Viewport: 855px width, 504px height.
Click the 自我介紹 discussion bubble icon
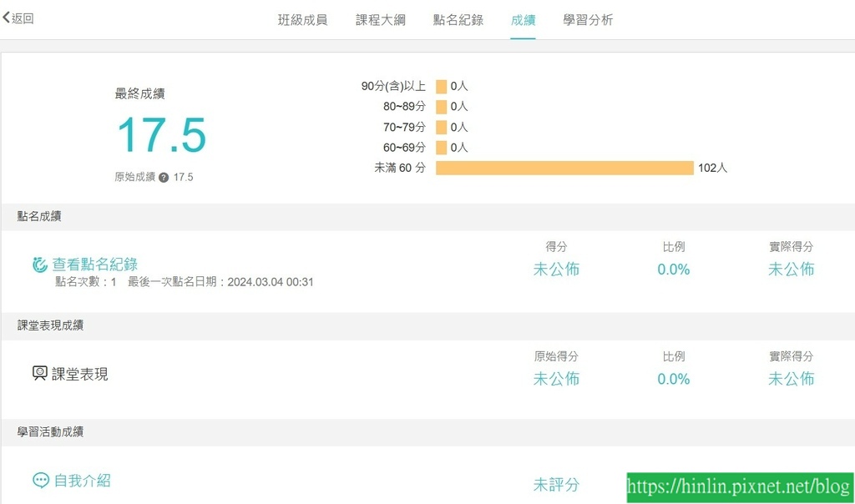[41, 480]
